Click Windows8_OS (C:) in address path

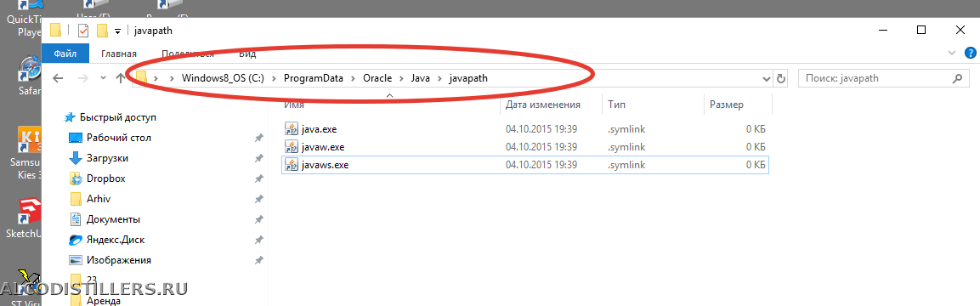(224, 78)
